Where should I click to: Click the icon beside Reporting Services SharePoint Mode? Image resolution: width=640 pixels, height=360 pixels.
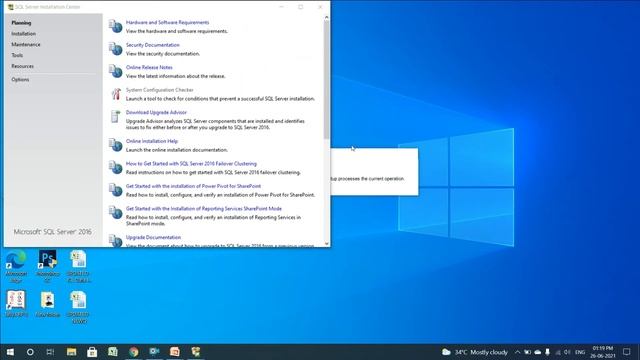(x=116, y=213)
